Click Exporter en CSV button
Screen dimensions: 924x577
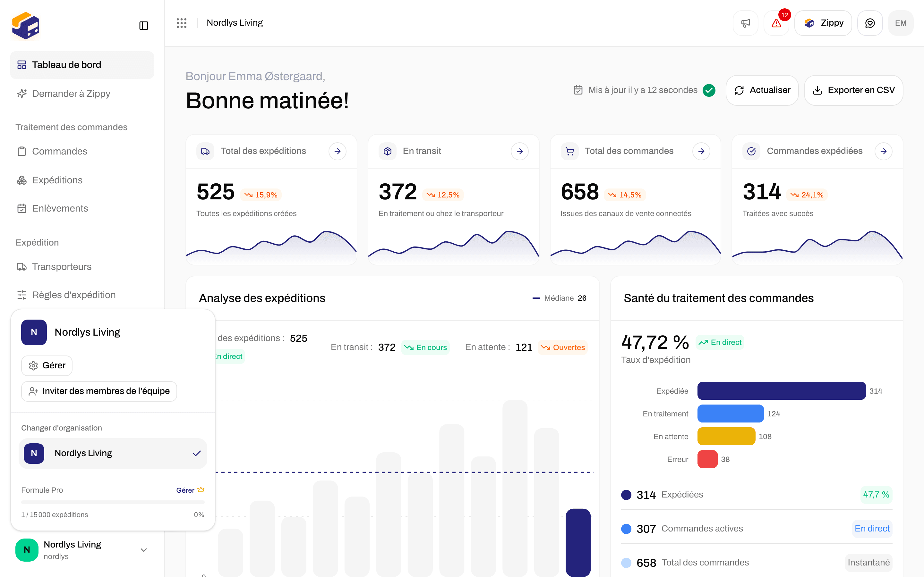coord(853,90)
